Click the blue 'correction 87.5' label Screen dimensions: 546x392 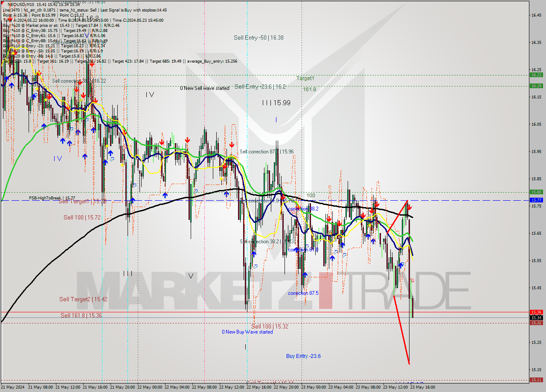click(x=303, y=293)
